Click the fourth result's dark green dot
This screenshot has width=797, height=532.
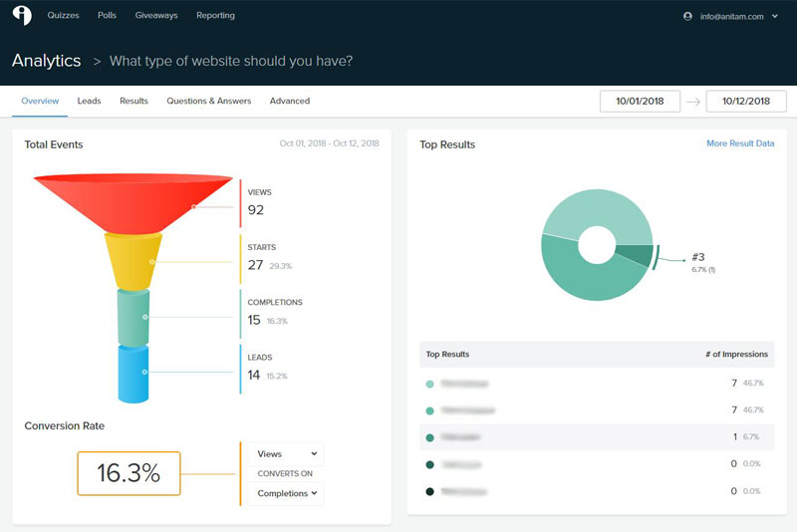[x=429, y=464]
